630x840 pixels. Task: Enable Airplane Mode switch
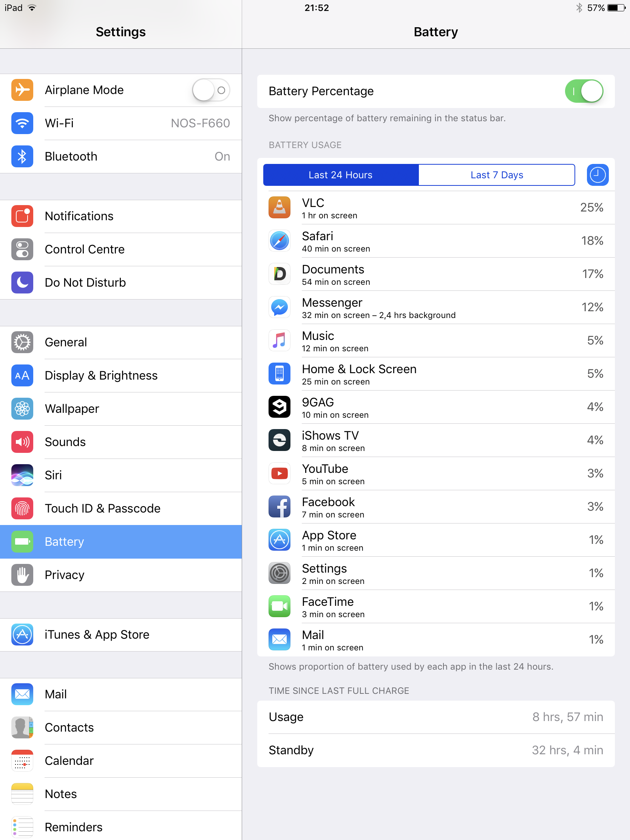click(211, 90)
